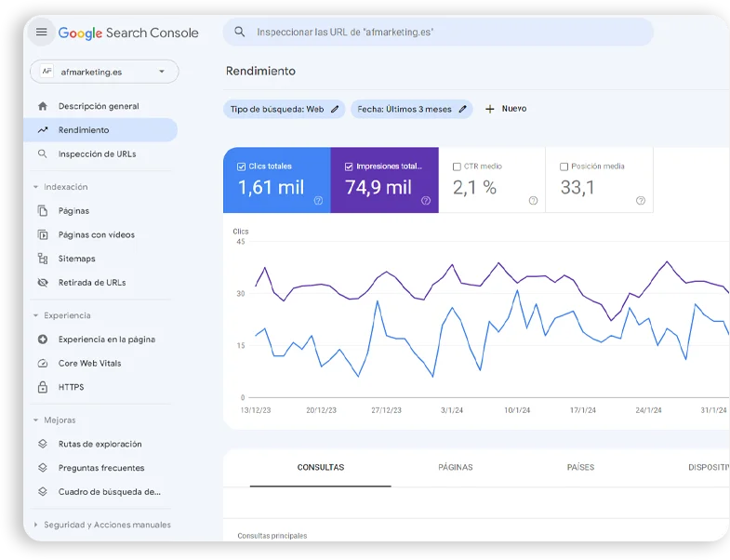Click the video icon beside Páginas con vídeos
730x560 pixels.
click(x=43, y=234)
